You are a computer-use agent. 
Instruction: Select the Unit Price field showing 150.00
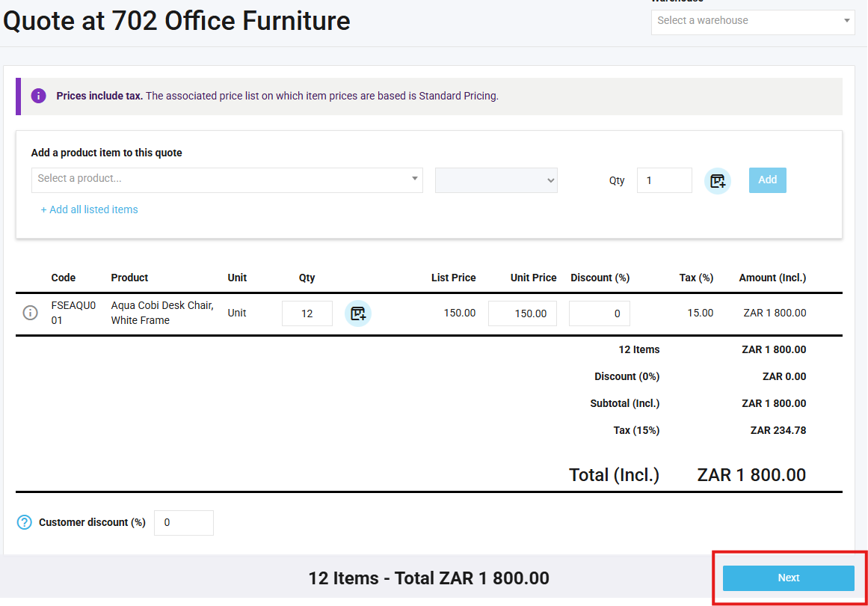tap(522, 313)
